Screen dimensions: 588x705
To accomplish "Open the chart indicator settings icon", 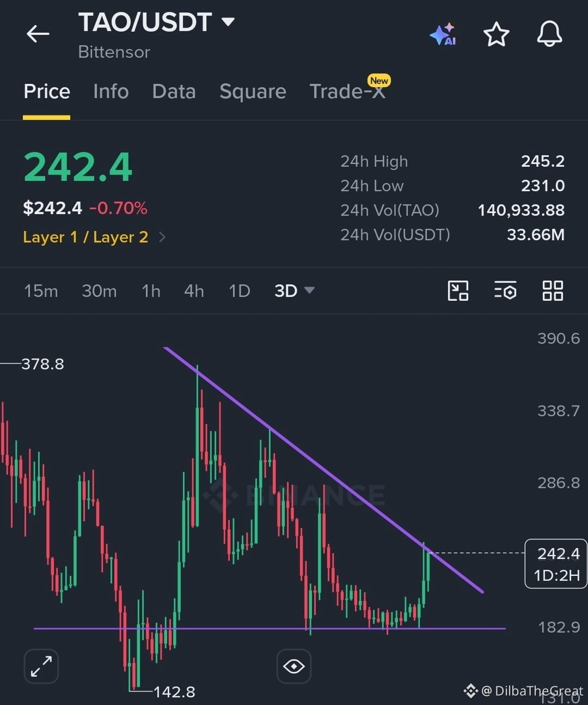I will pos(505,291).
